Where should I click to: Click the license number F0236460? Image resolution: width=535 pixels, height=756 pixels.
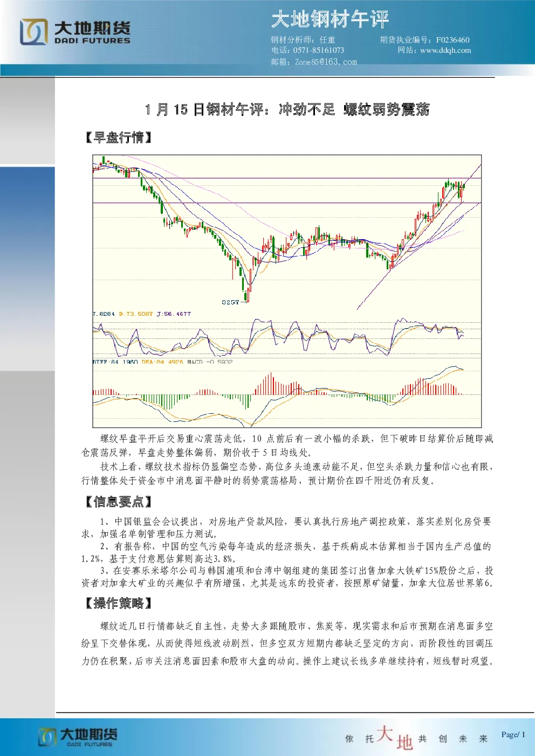pos(453,40)
